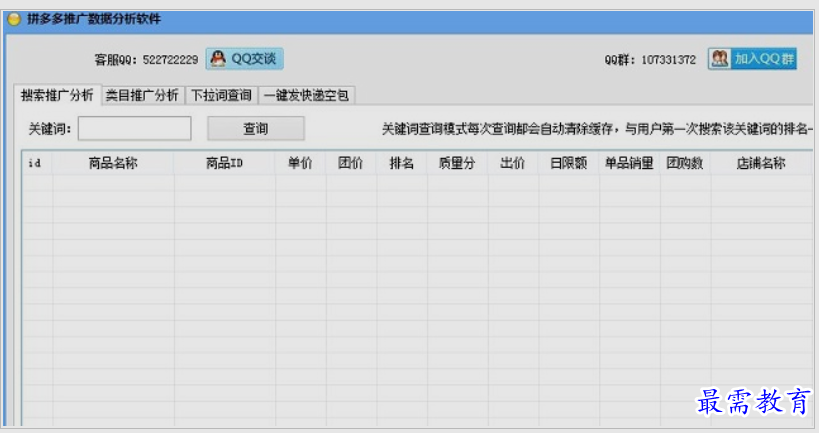Click the 团购数 column header
The height and width of the screenshot is (433, 819).
(x=685, y=163)
